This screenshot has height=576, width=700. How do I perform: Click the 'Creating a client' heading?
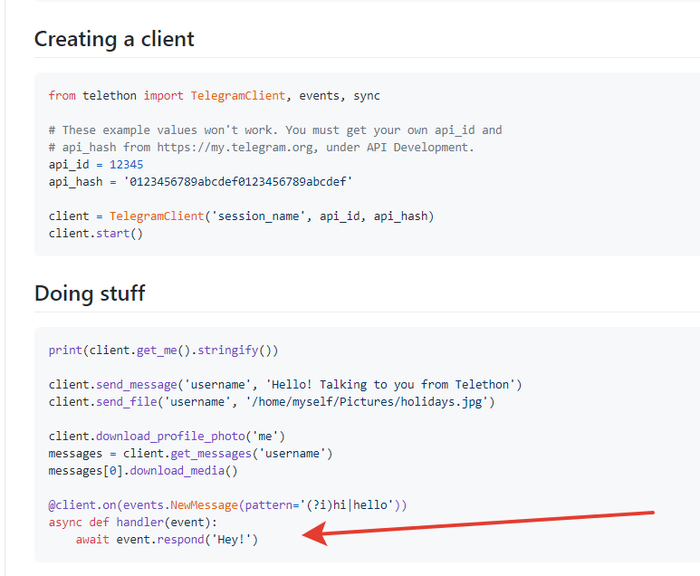pos(114,39)
